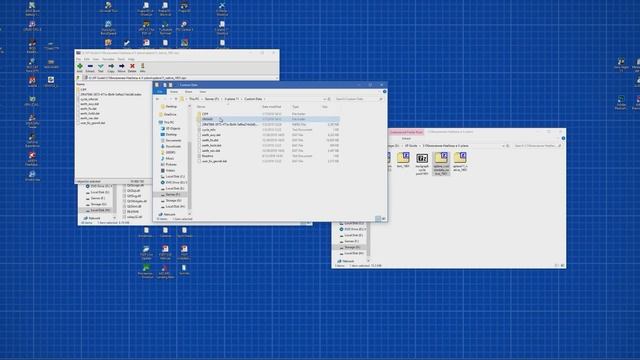This screenshot has width=640, height=360.
Task: Select earth_nav.dat in the 7-Zip list
Action: pos(89,118)
